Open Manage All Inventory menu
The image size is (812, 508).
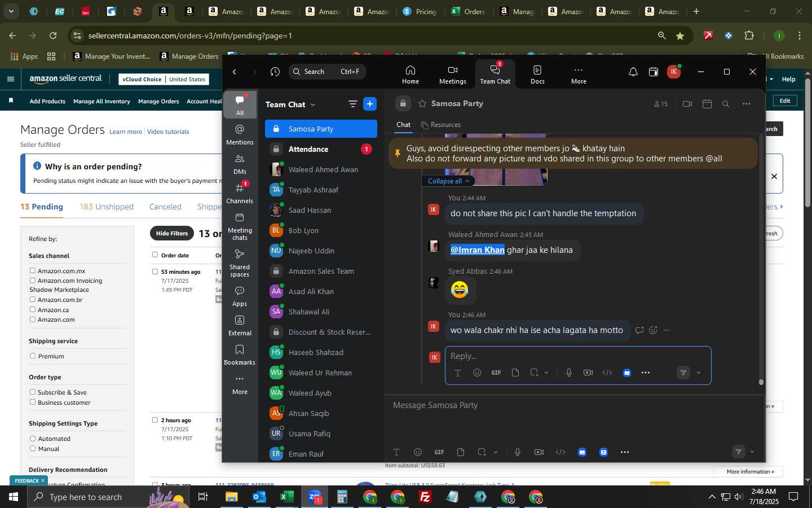[101, 102]
